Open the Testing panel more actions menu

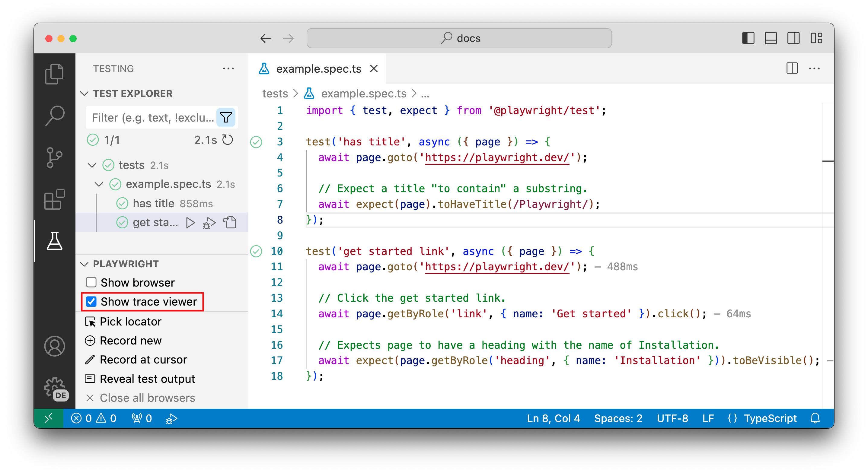point(228,69)
